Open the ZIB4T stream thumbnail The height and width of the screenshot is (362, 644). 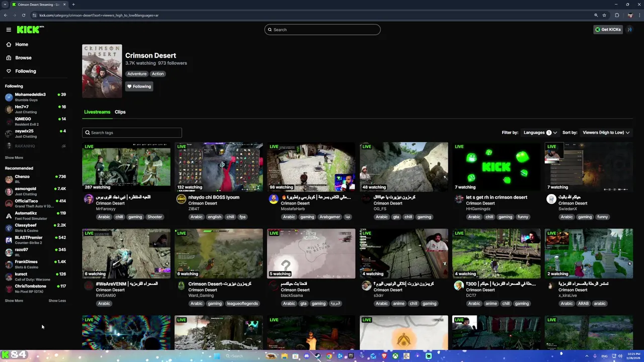pos(219,167)
